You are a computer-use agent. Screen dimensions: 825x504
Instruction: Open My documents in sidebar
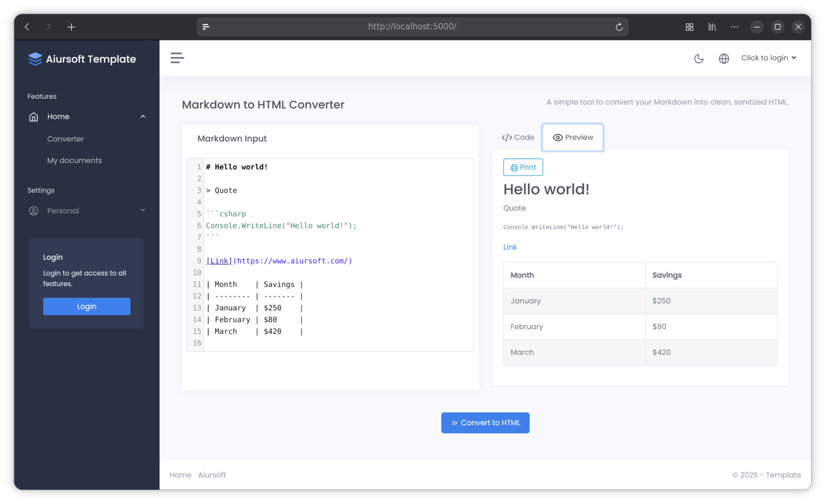click(x=74, y=161)
